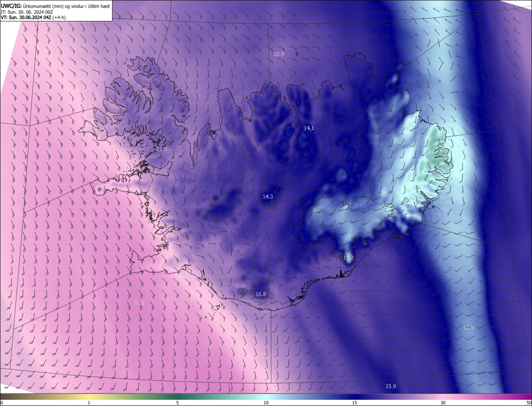This screenshot has width=532, height=406.
Task: Select the 21.0 value in west Iceland
Action: 162,149
